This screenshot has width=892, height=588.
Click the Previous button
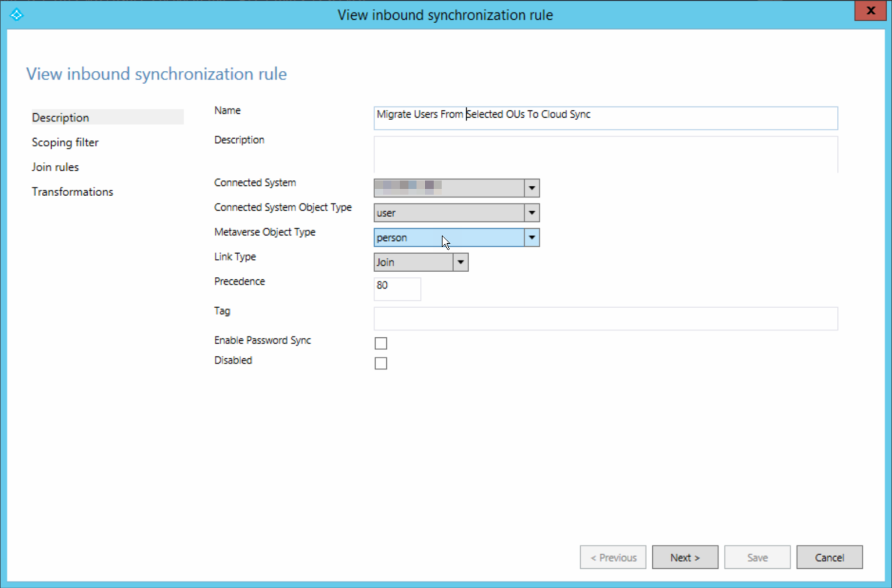(613, 557)
